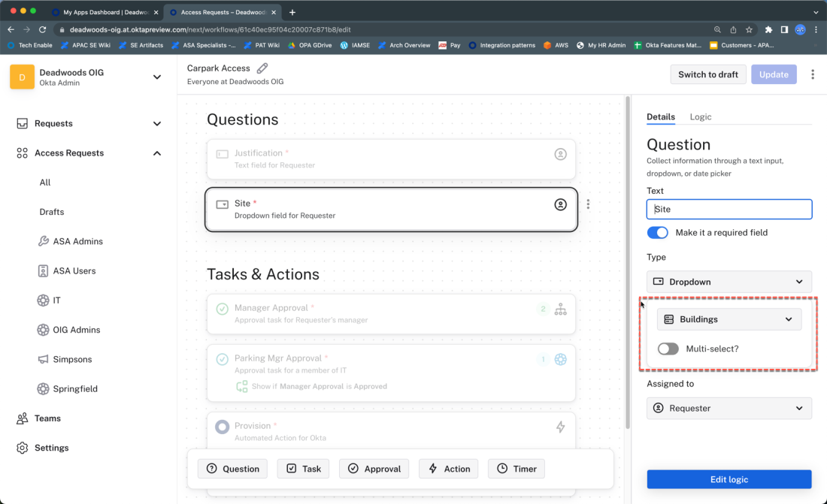Add a Task step from bottom toolbar
The height and width of the screenshot is (504, 827).
tap(303, 469)
